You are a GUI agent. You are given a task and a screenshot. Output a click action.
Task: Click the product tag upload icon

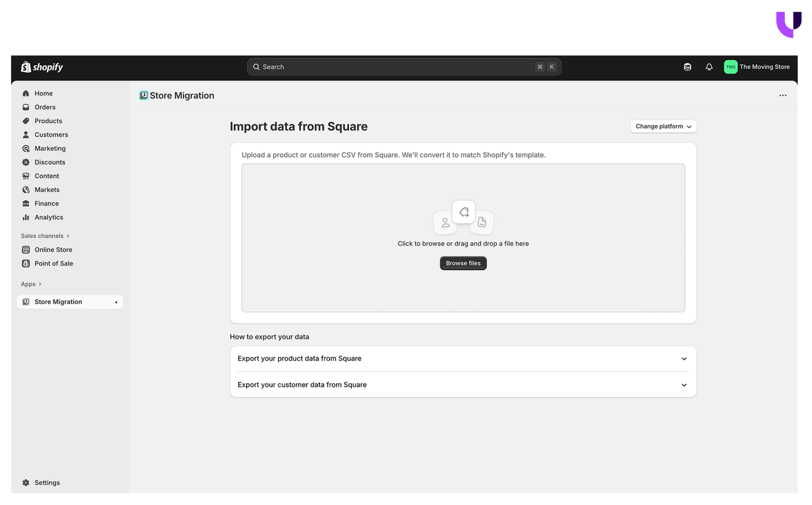pos(463,212)
